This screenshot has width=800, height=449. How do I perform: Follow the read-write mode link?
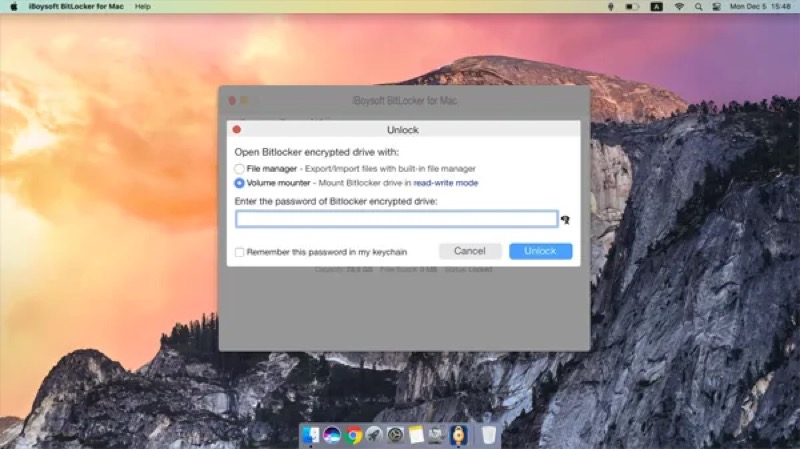pyautogui.click(x=445, y=183)
